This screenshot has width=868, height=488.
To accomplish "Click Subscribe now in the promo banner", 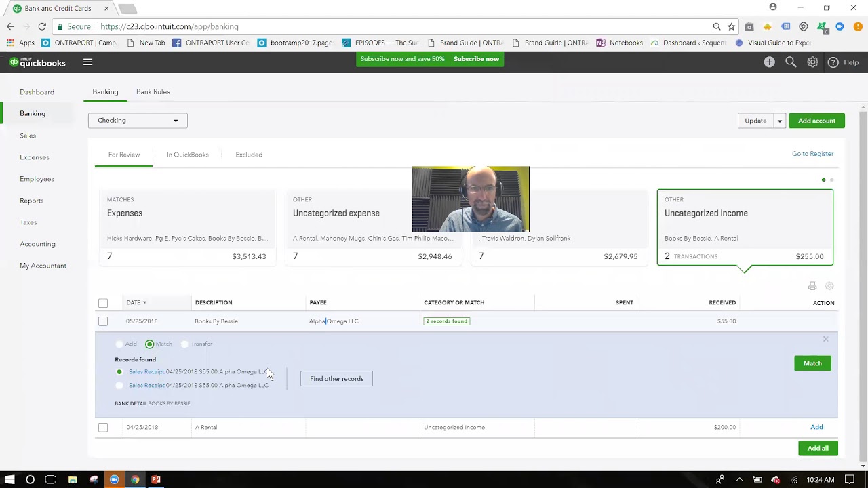I will [476, 59].
